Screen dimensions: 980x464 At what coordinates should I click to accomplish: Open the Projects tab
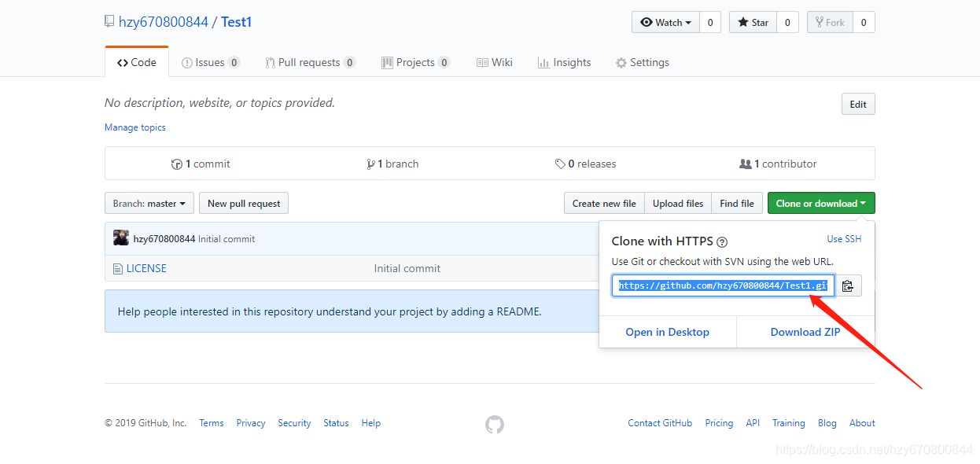click(x=415, y=62)
